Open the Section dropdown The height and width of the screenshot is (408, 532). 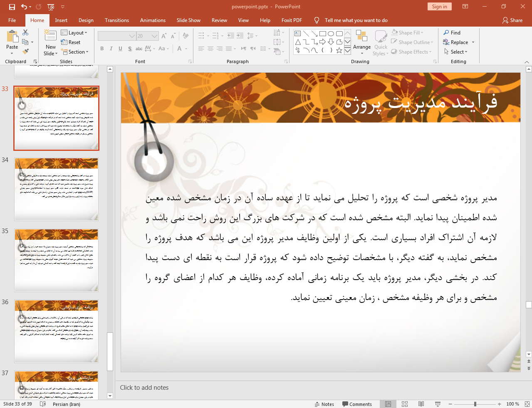pyautogui.click(x=75, y=52)
